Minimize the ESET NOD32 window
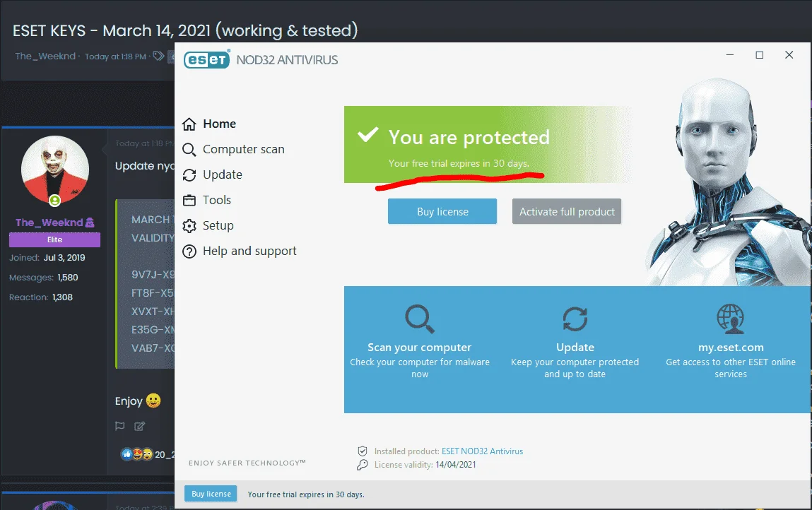This screenshot has height=510, width=812. [x=729, y=55]
